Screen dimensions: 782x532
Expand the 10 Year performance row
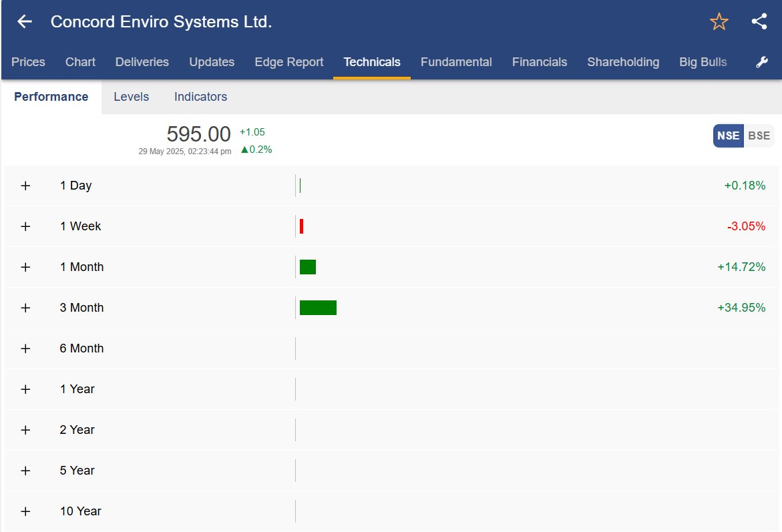[x=25, y=511]
